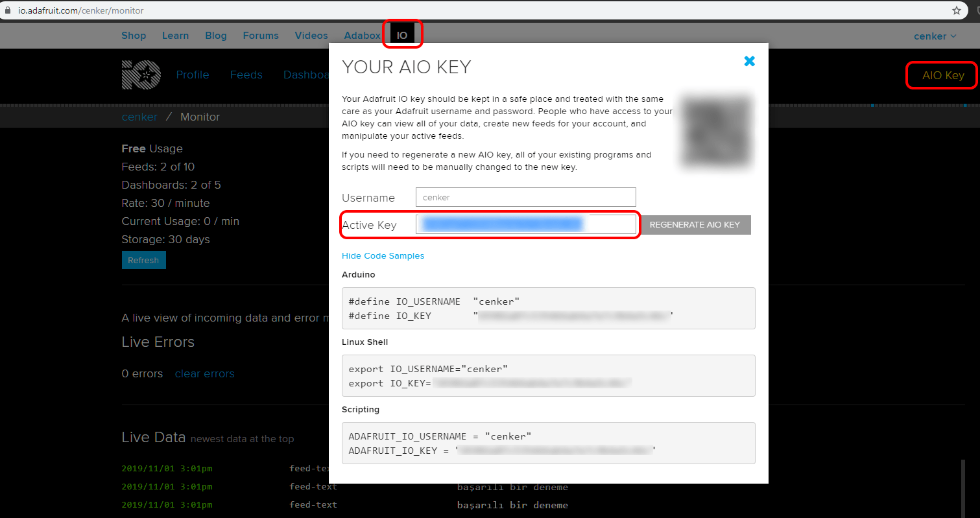Screen dimensions: 980x518
Task: Click the blurred QR code image
Action: point(716,132)
